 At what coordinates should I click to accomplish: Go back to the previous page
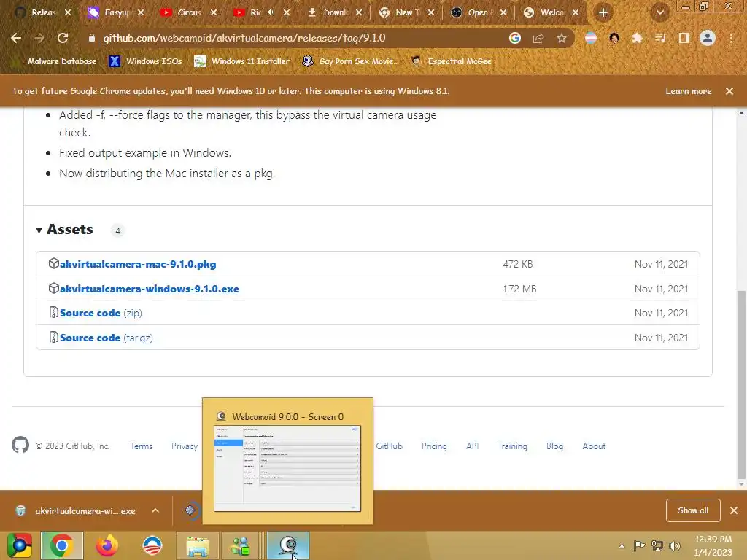tap(16, 38)
